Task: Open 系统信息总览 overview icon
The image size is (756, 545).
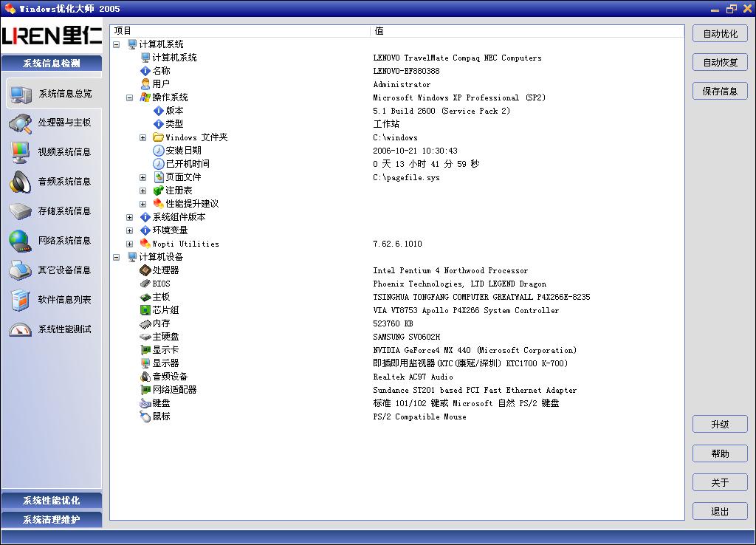Action: point(21,94)
